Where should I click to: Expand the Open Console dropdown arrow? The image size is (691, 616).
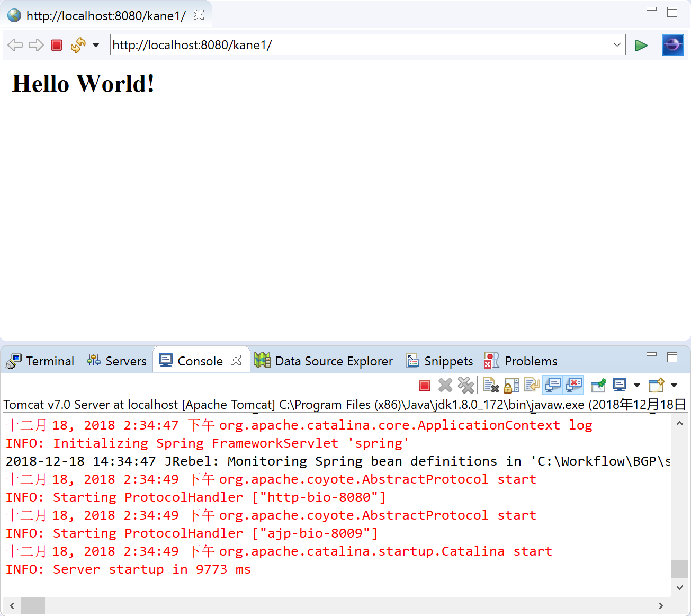674,385
